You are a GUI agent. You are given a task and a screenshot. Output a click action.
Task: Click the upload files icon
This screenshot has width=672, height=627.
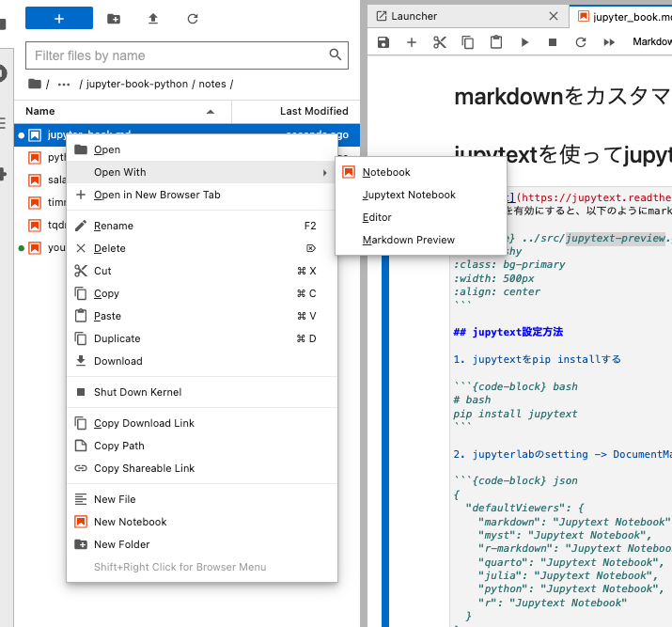coord(153,19)
